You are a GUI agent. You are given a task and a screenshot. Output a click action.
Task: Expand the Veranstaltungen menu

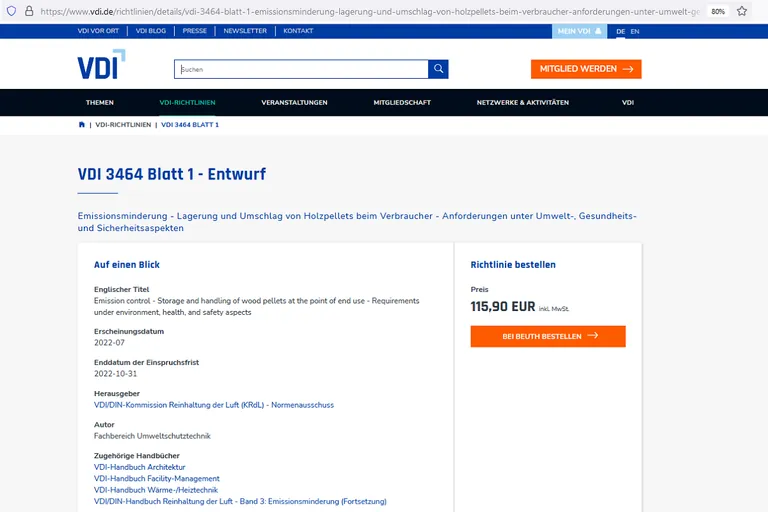(x=294, y=102)
